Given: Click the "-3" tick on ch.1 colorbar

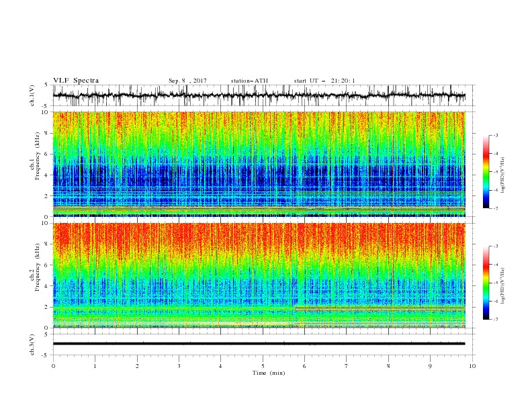Looking at the screenshot, I should pyautogui.click(x=495, y=135).
